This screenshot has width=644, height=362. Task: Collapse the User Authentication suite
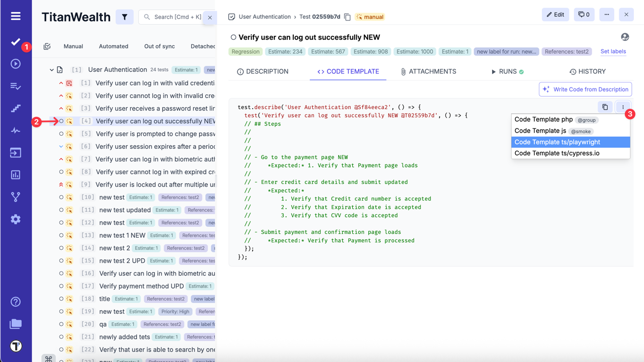pos(51,70)
